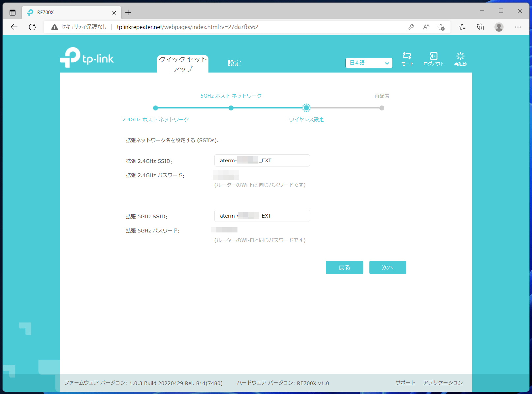The height and width of the screenshot is (394, 532).
Task: Open the browser Collections icon
Action: pos(480,27)
